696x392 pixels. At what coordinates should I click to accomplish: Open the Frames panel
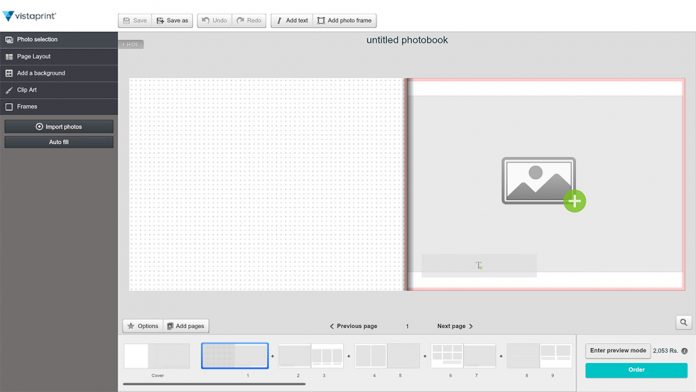coord(59,107)
